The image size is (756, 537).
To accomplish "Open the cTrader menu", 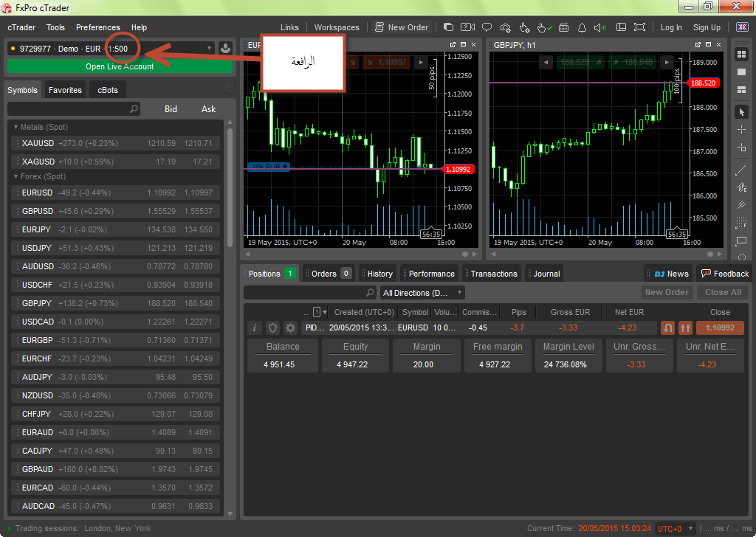I will 21,27.
